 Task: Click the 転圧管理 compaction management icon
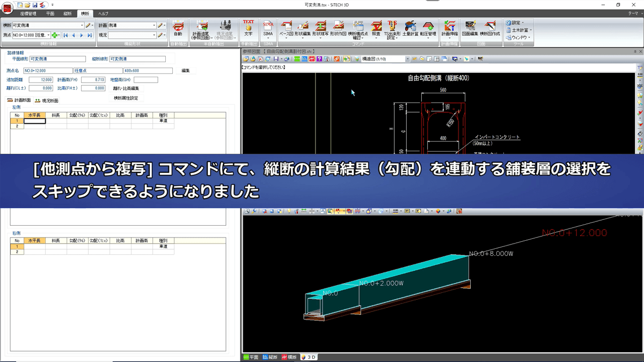pyautogui.click(x=428, y=29)
